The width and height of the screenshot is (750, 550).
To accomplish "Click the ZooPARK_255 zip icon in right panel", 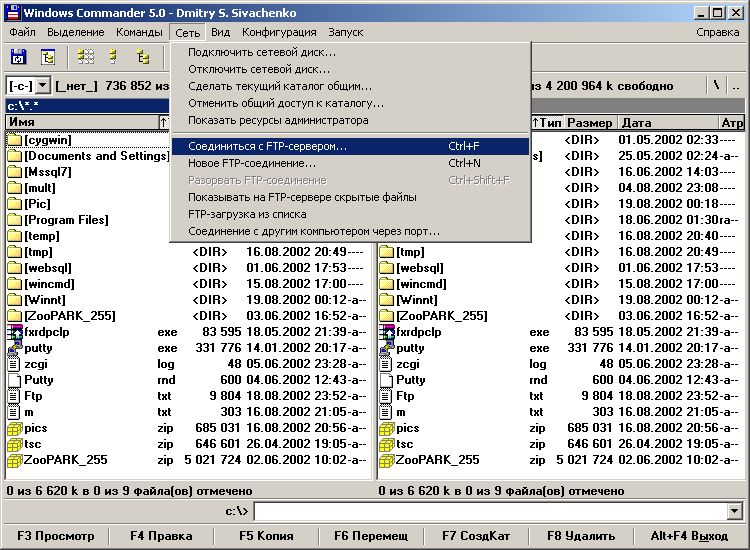I will point(386,460).
